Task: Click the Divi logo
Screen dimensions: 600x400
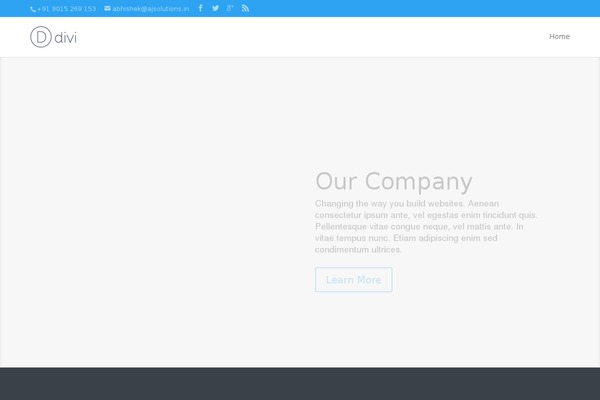Action: (x=53, y=37)
